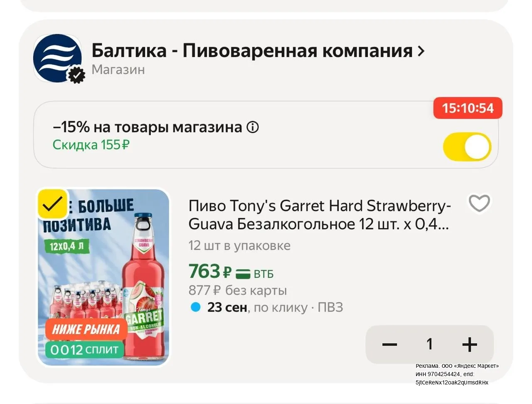Tap the Сплит badge on product image

(x=85, y=349)
